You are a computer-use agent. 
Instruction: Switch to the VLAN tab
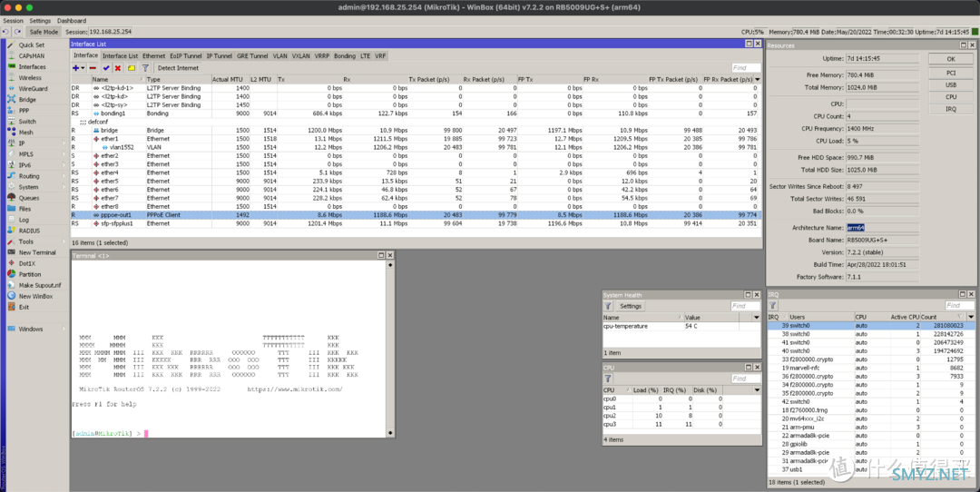pyautogui.click(x=280, y=55)
